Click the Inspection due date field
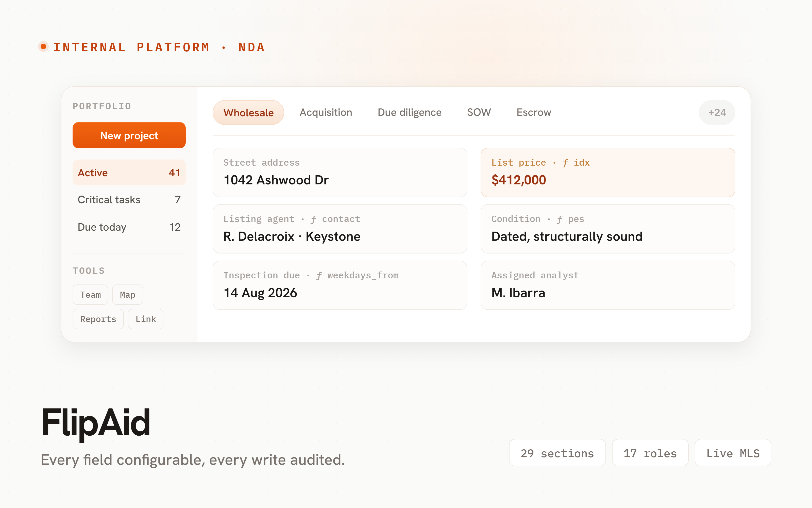 point(340,285)
